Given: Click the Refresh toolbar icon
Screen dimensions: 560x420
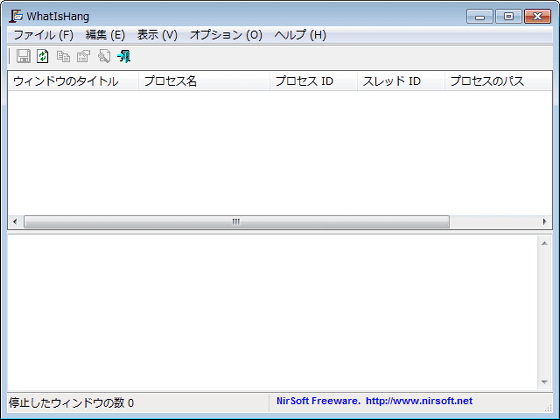Looking at the screenshot, I should pos(43,56).
